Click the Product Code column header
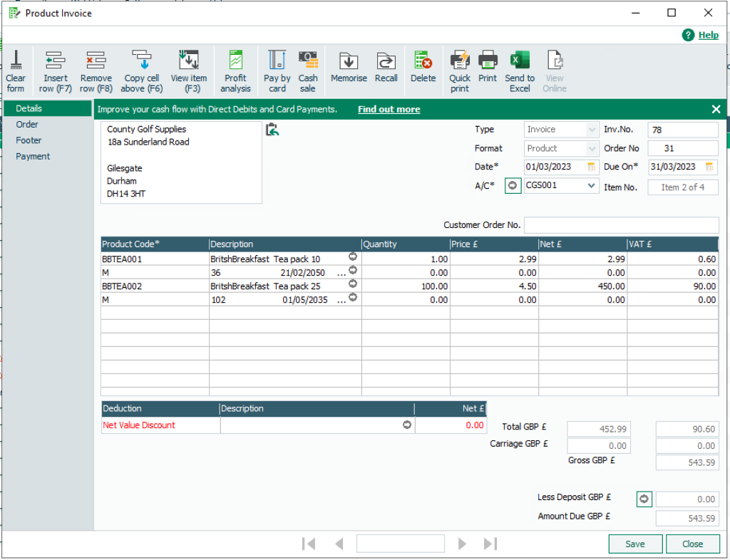The image size is (730, 560). (155, 244)
